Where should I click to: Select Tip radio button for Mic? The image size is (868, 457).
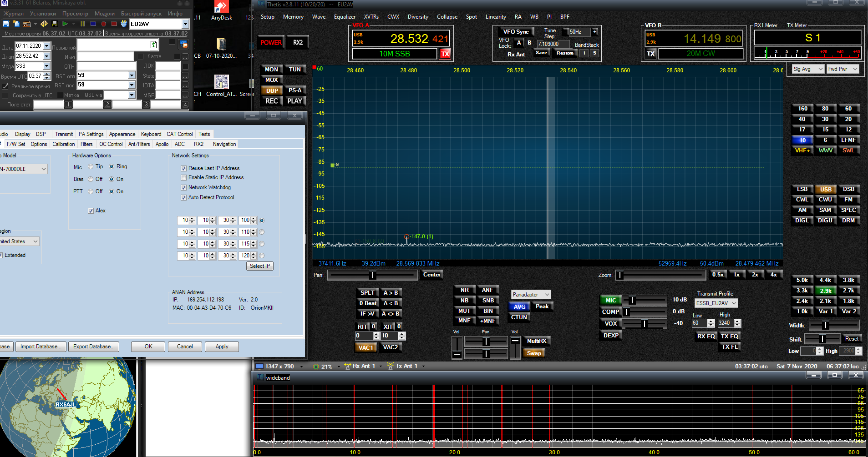[91, 167]
